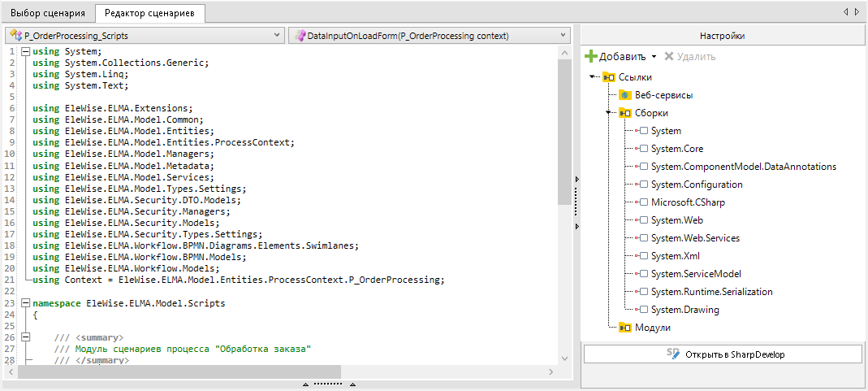Image resolution: width=868 pixels, height=391 pixels.
Task: Click the Microsoft.CSharp assembly reference icon
Action: click(x=641, y=202)
